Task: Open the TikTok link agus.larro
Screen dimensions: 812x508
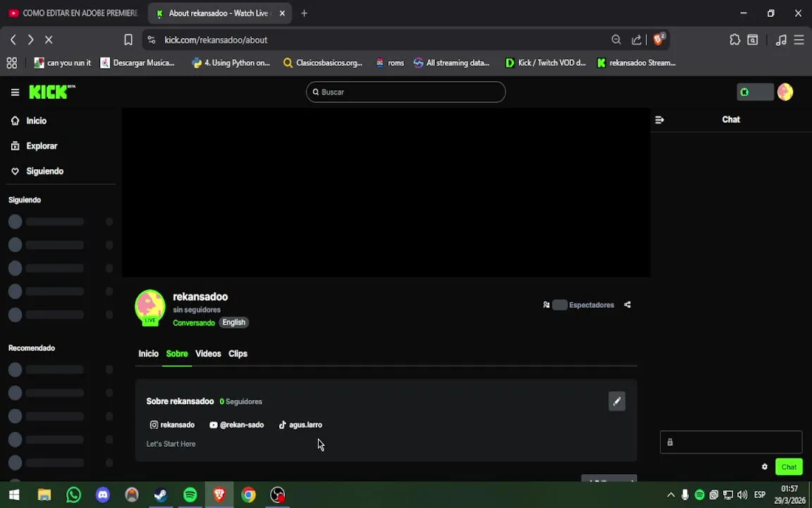Action: click(300, 425)
